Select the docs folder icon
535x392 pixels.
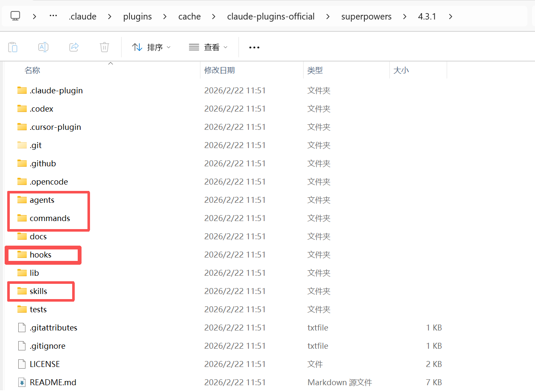click(x=22, y=236)
